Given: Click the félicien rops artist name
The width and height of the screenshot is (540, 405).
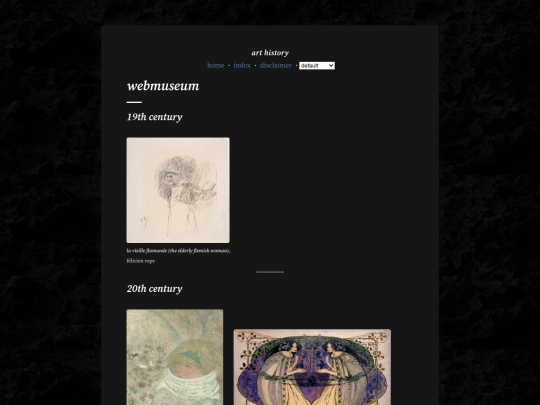Looking at the screenshot, I should (x=141, y=261).
